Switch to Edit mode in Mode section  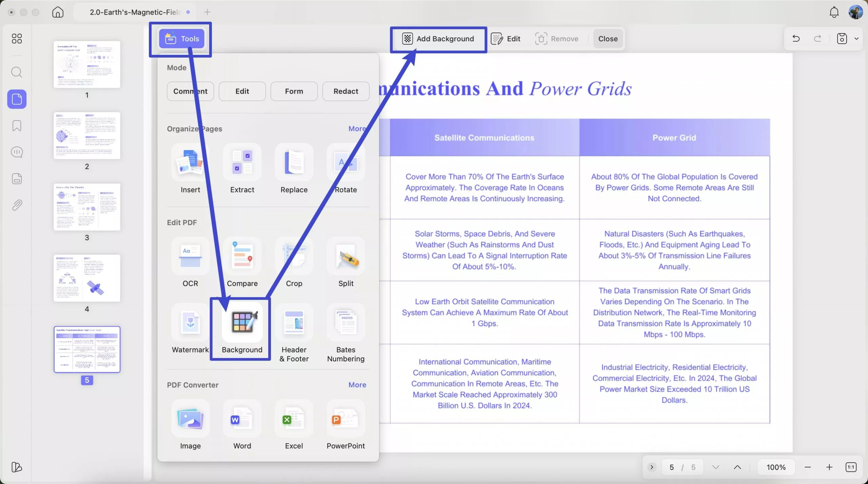242,91
